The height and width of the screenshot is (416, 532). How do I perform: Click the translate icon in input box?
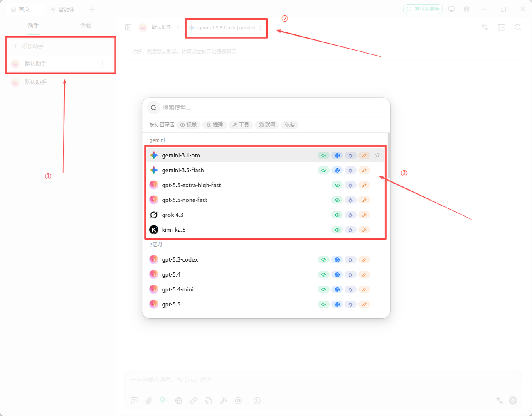click(x=500, y=401)
